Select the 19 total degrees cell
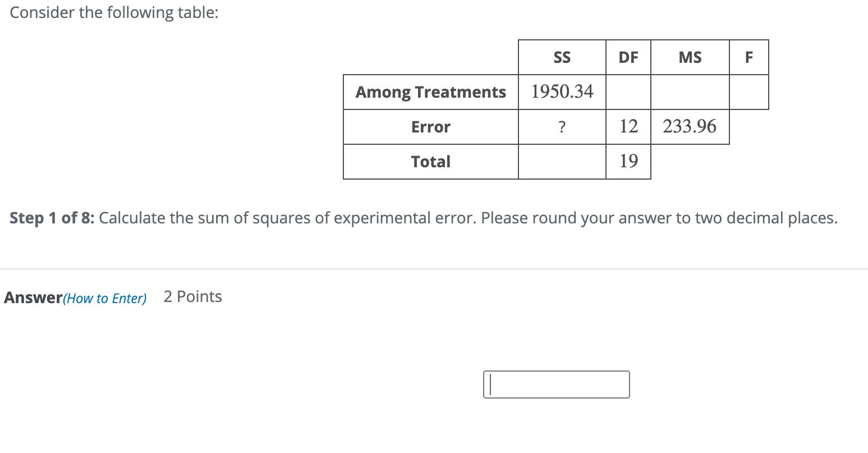Screen dimensions: 868x453 pos(628,162)
